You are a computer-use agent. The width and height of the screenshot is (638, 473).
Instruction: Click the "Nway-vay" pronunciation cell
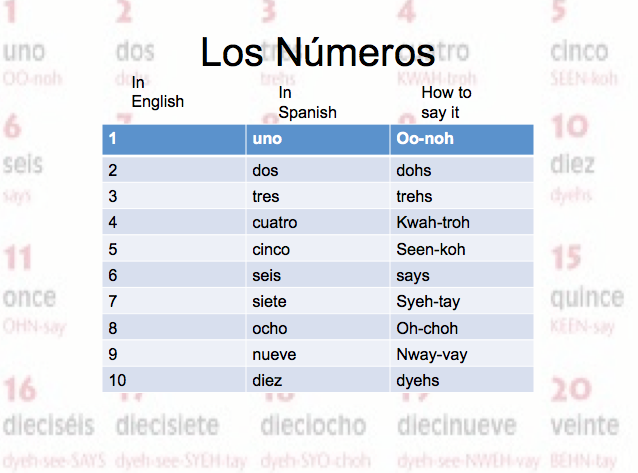[x=432, y=354]
